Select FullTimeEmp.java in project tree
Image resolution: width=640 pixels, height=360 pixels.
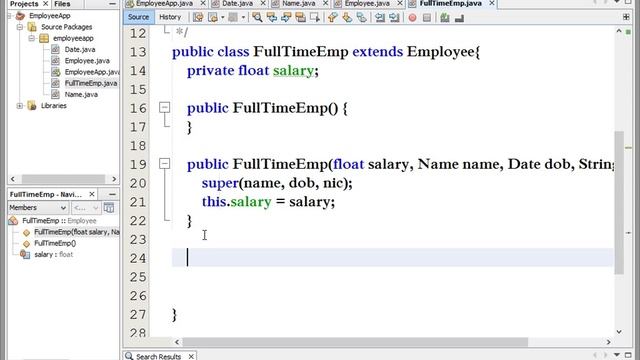click(x=91, y=83)
